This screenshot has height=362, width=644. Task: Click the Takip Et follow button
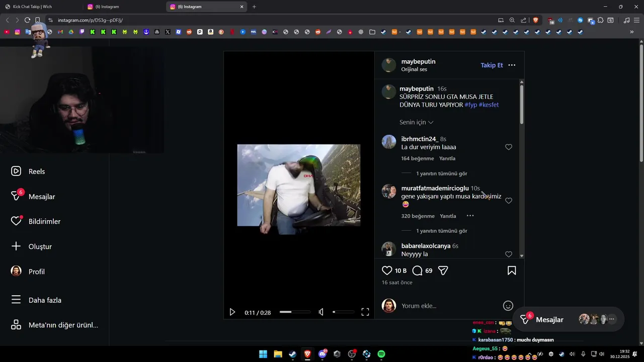point(492,65)
